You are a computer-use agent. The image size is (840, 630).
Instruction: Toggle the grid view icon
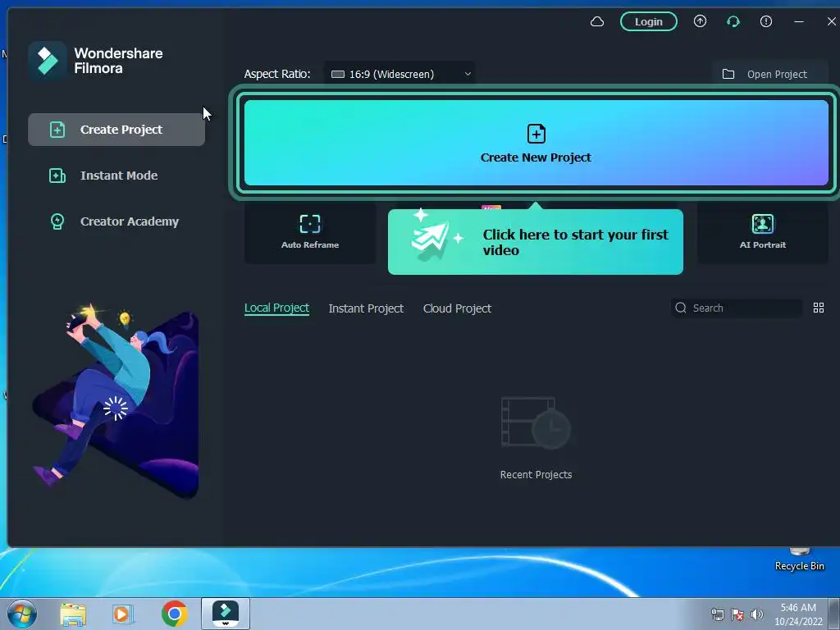coord(818,308)
